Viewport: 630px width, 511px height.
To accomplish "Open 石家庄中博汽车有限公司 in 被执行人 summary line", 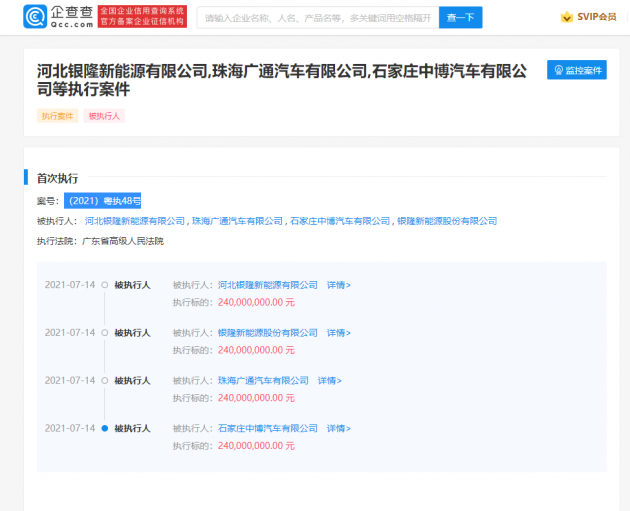I will [340, 221].
